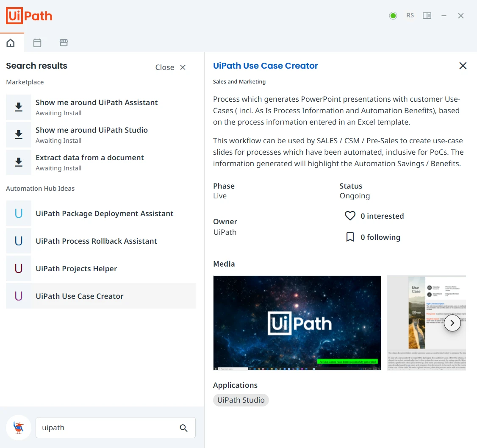Select Show me around UiPath Assistant result
This screenshot has height=448, width=477.
point(101,107)
